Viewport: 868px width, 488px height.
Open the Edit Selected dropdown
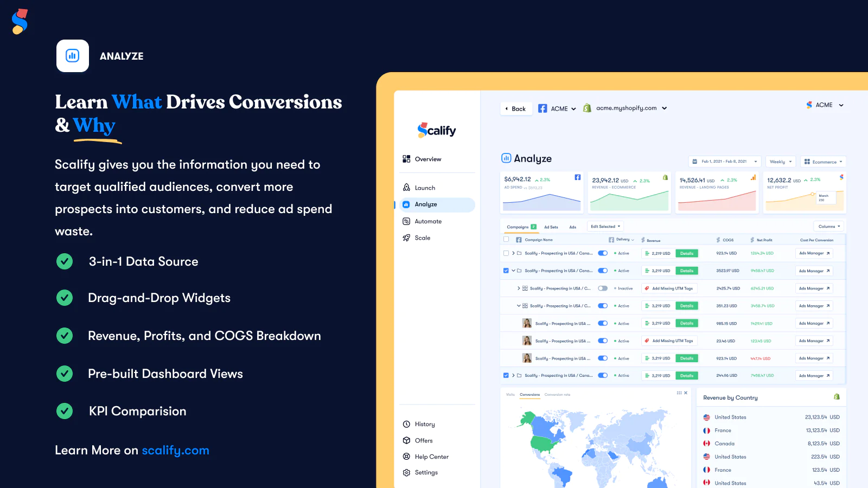[605, 226]
